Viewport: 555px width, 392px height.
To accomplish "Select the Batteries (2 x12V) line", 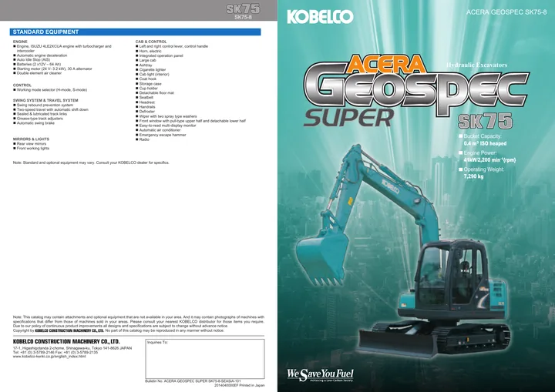I will tap(37, 65).
